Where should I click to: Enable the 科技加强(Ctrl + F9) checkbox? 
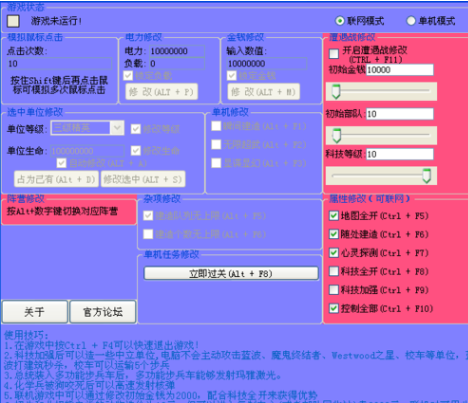[334, 290]
